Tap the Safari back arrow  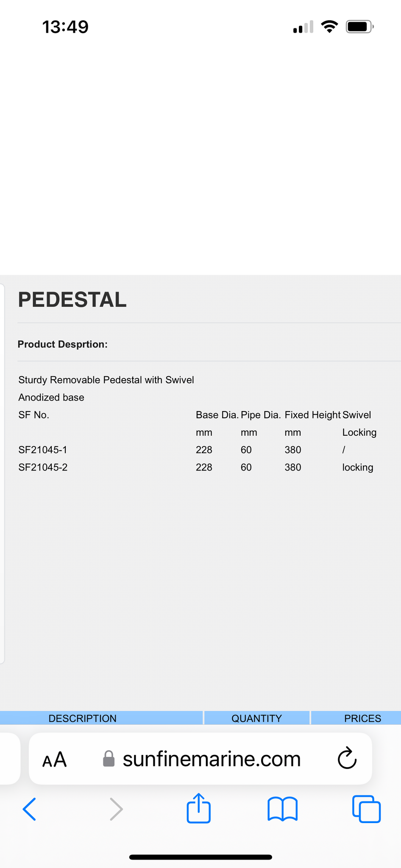pos(29,809)
